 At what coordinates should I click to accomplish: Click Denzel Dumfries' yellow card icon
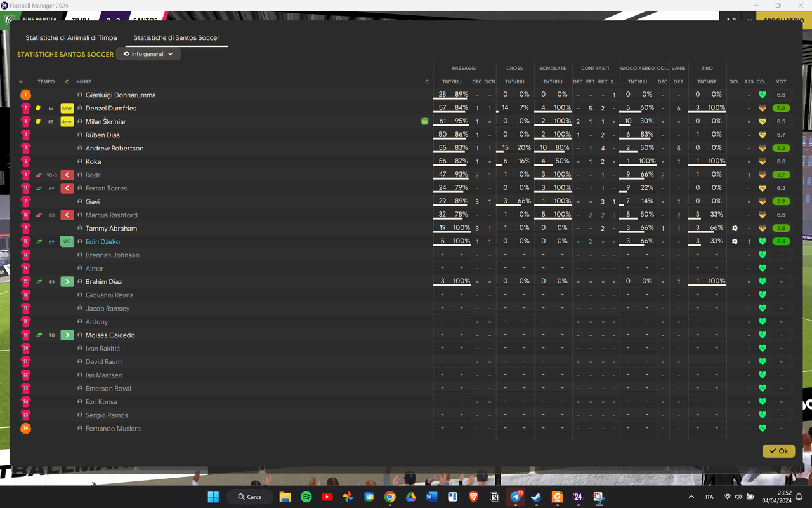pyautogui.click(x=38, y=108)
